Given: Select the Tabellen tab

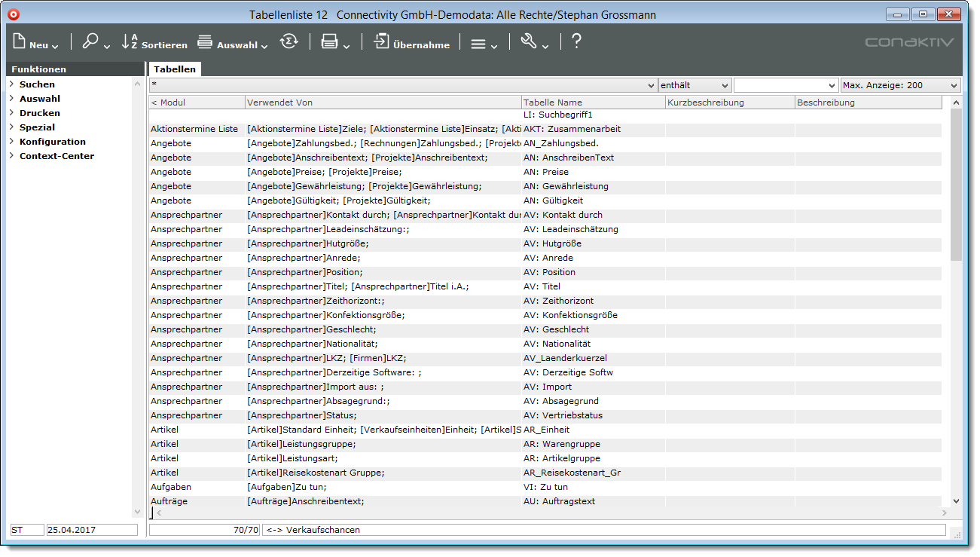Looking at the screenshot, I should point(175,69).
